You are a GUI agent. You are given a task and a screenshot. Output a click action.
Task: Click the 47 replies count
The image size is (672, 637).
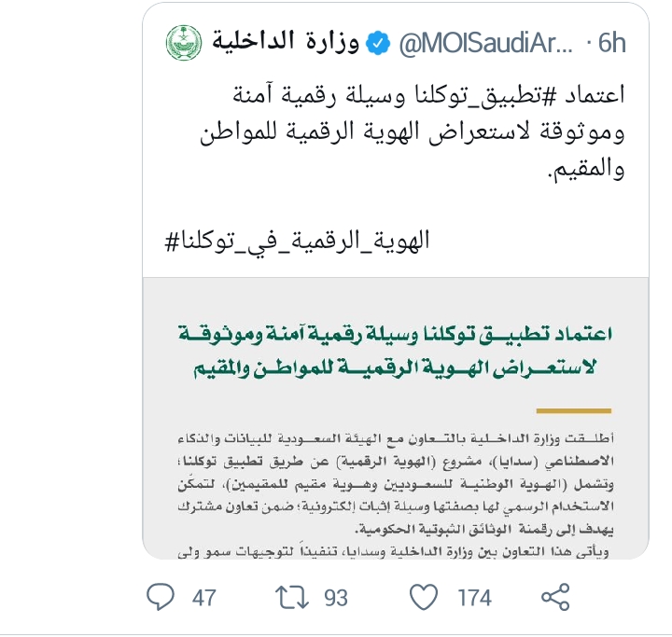click(x=204, y=598)
